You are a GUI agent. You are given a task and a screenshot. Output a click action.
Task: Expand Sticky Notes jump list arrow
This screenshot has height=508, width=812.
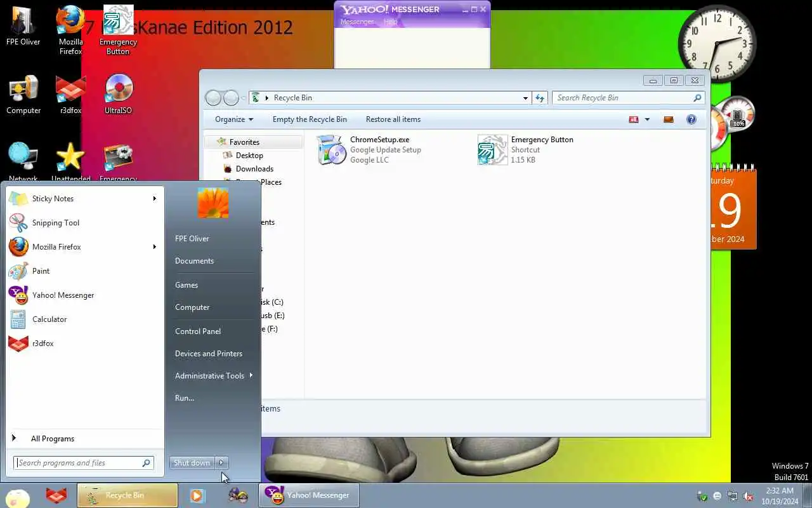click(x=154, y=199)
